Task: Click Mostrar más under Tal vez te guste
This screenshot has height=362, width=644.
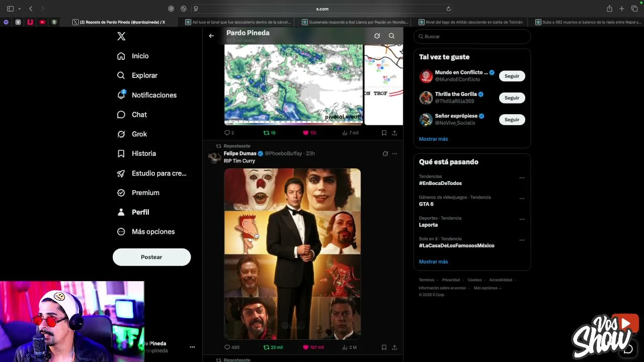Action: click(433, 139)
